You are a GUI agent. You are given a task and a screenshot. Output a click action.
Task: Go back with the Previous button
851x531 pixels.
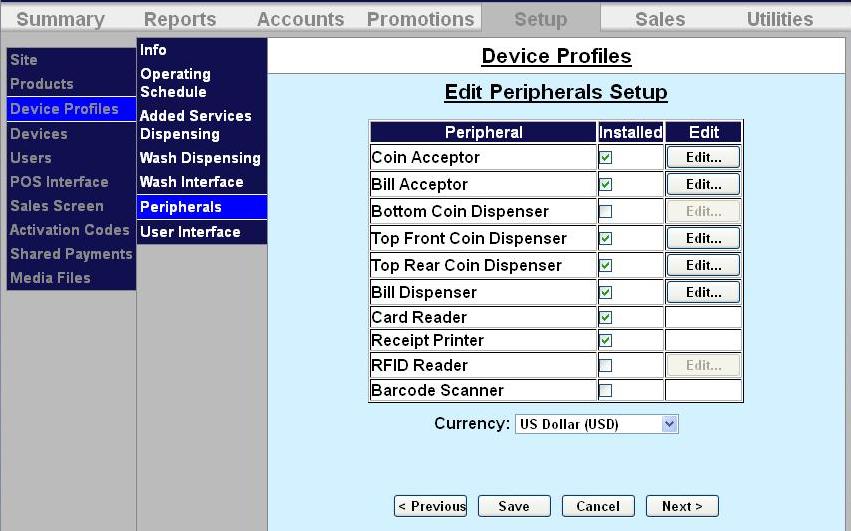click(431, 506)
